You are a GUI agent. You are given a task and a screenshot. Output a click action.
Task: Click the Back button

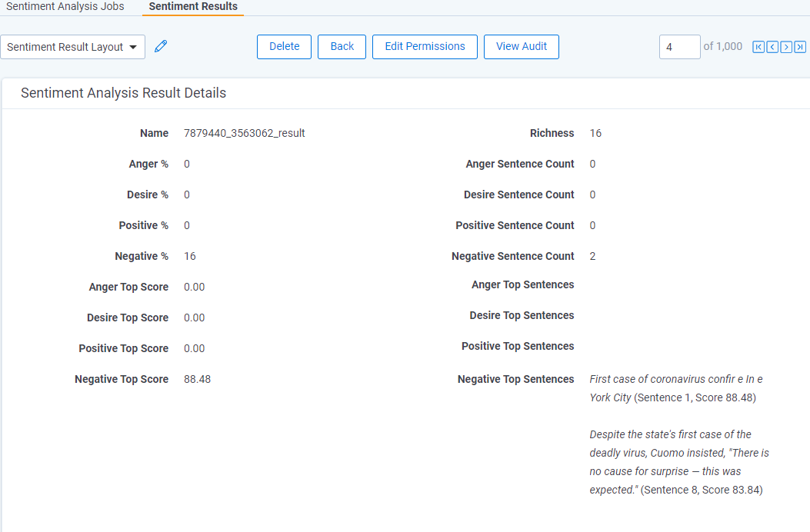(342, 47)
